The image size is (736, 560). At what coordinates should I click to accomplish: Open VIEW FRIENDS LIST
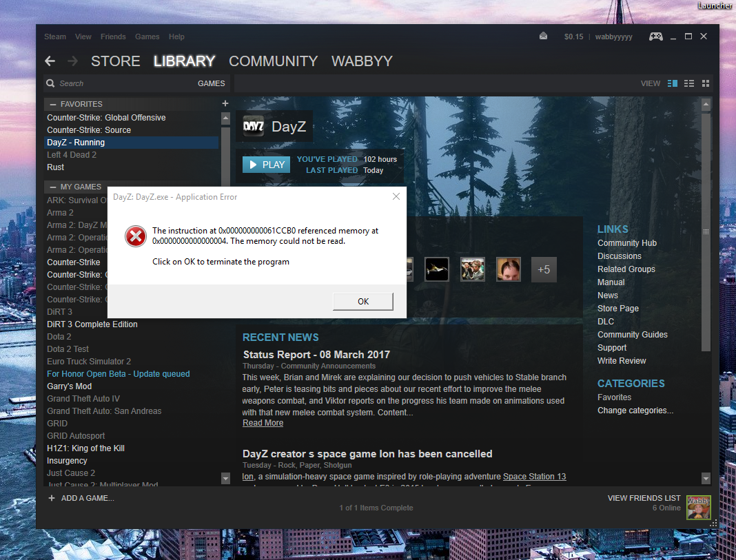click(x=644, y=498)
